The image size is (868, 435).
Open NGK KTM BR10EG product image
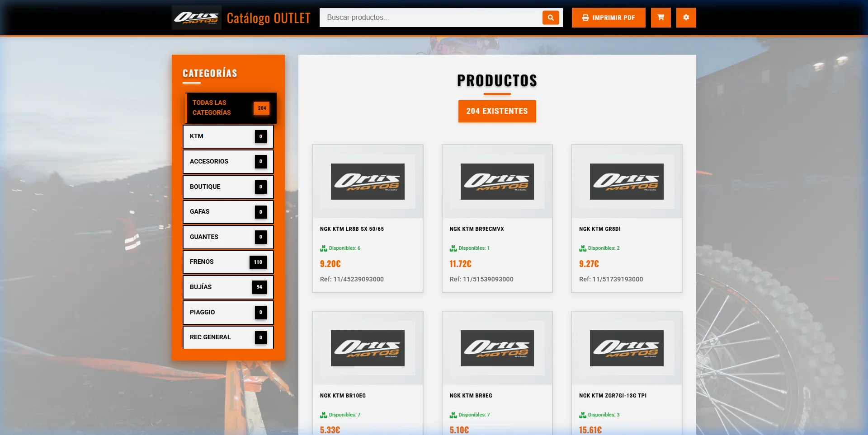click(x=368, y=348)
